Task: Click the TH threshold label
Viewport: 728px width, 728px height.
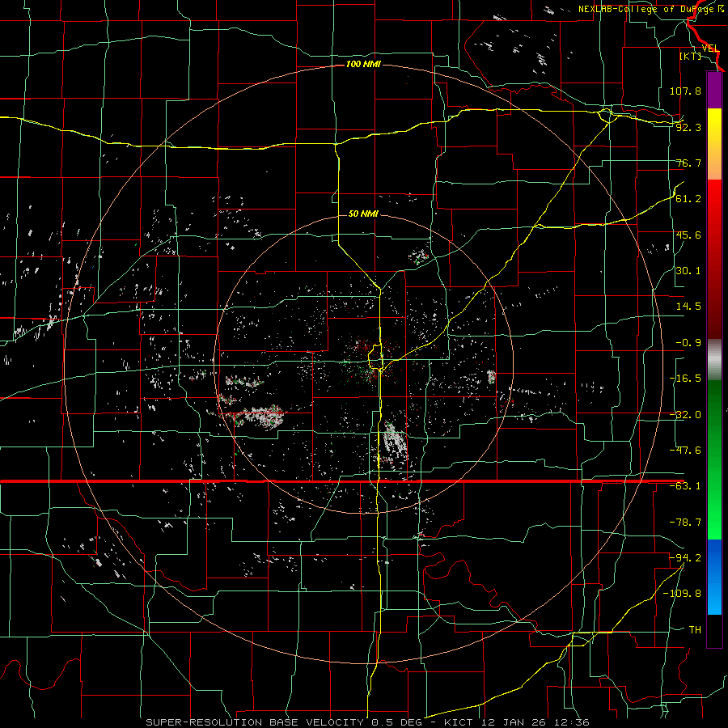Action: [x=695, y=630]
